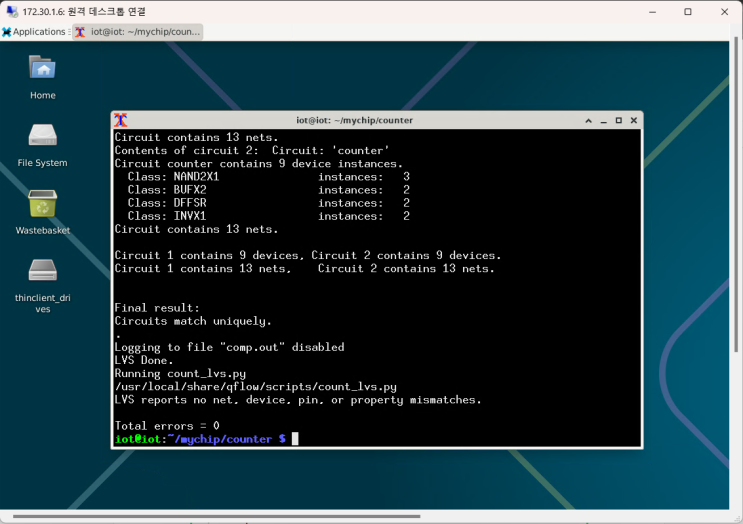
Task: Click the terminal title 'iot@iot: ~/mychip/counter'
Action: 354,120
